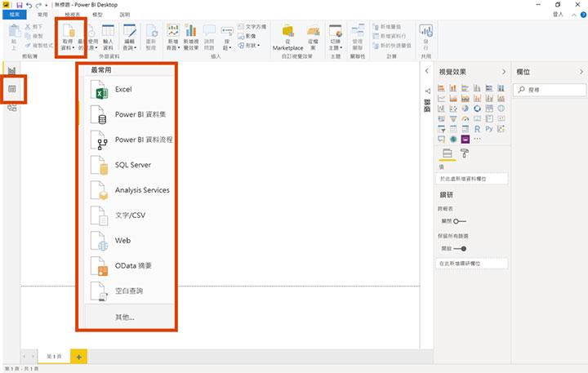Open 切換主題 Switch Theme dropdown
The width and height of the screenshot is (588, 373).
336,37
